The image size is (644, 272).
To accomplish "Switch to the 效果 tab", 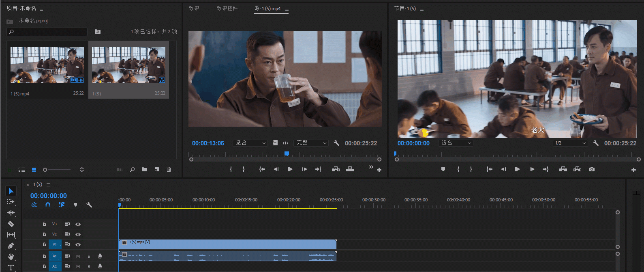I will point(194,9).
